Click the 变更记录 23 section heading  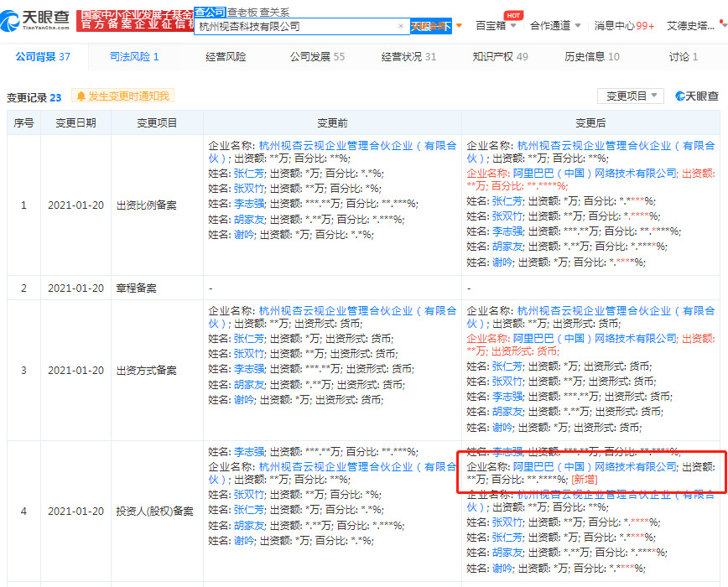[x=34, y=98]
